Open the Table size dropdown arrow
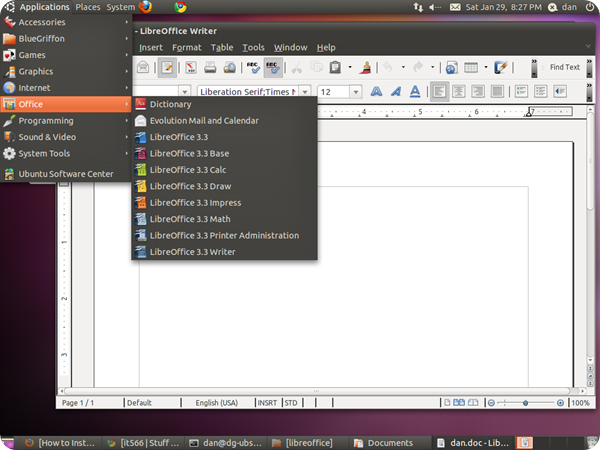 coord(486,67)
